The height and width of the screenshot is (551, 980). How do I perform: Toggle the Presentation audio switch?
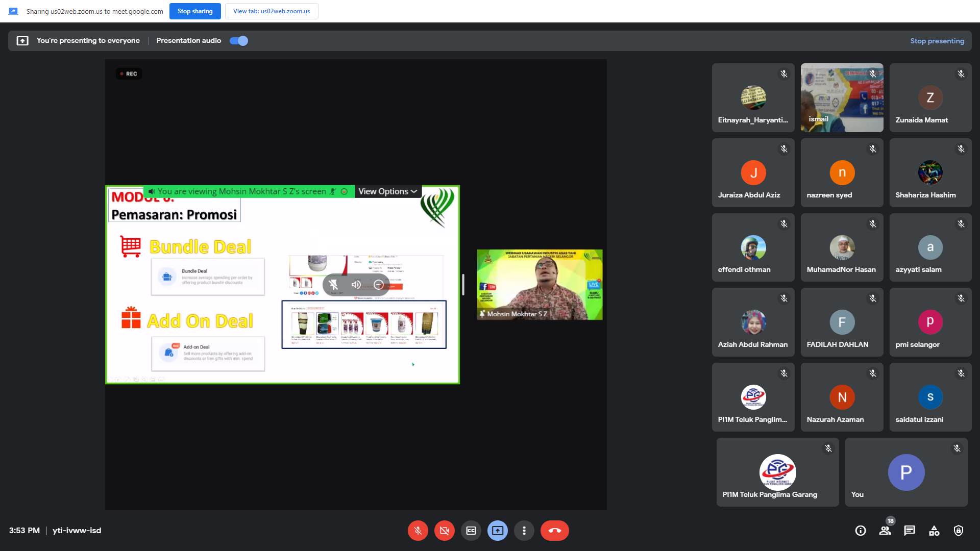[239, 41]
